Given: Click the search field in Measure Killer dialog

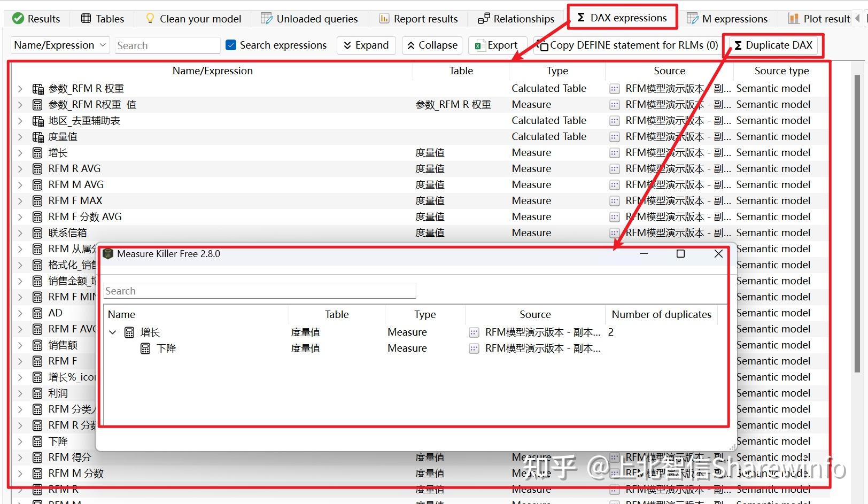Looking at the screenshot, I should pos(259,291).
